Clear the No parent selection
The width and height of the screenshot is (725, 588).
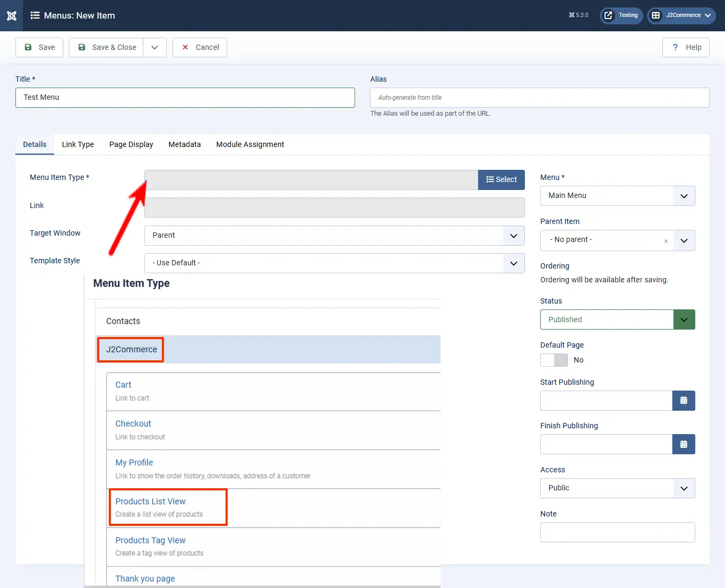(666, 241)
